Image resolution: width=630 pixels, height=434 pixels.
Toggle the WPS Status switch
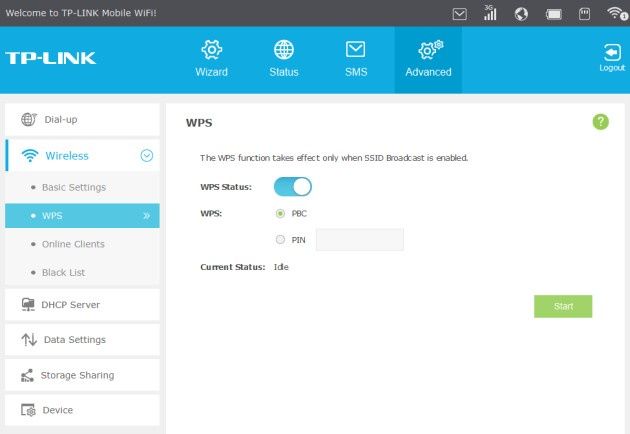(292, 187)
